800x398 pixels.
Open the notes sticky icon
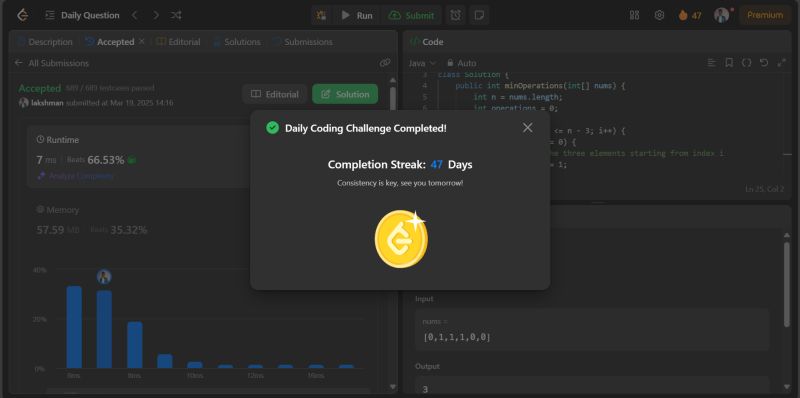click(479, 15)
